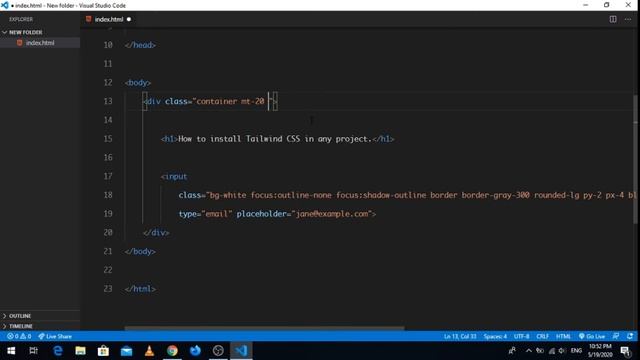
Task: Expand the OUTLINE panel
Action: [20, 316]
